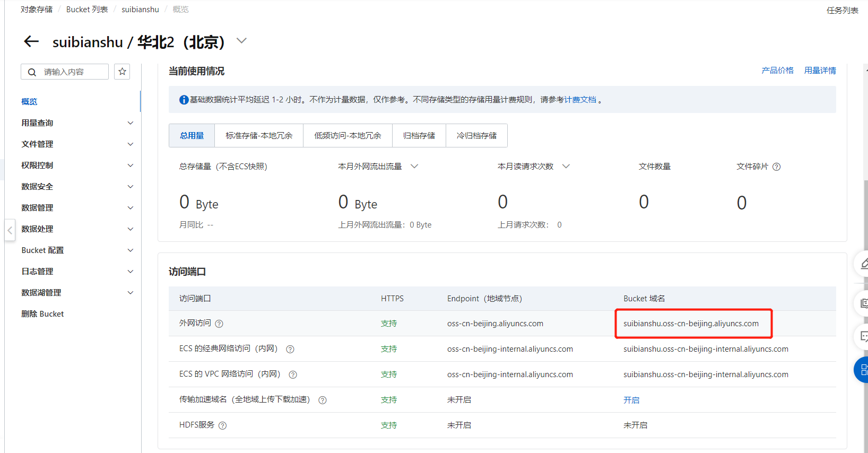Switch to 冷归档存储 tab

(476, 135)
